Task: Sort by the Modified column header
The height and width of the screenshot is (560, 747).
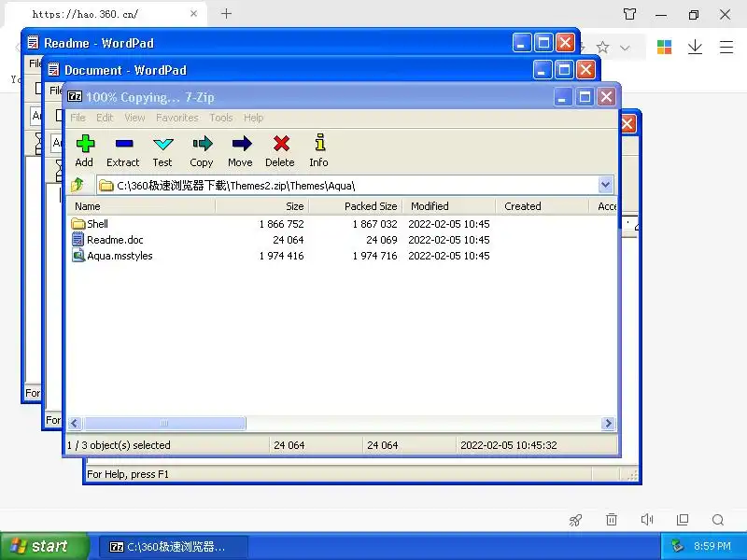Action: (x=449, y=206)
